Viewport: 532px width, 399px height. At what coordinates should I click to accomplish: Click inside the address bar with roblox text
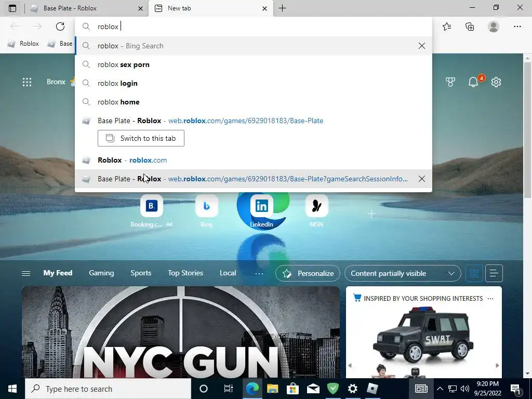tap(253, 26)
